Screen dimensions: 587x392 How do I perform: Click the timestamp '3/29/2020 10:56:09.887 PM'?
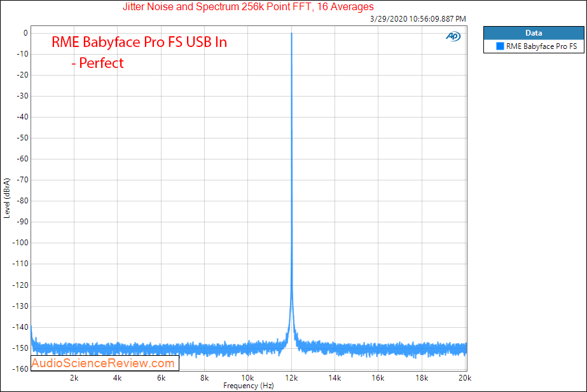pyautogui.click(x=418, y=18)
